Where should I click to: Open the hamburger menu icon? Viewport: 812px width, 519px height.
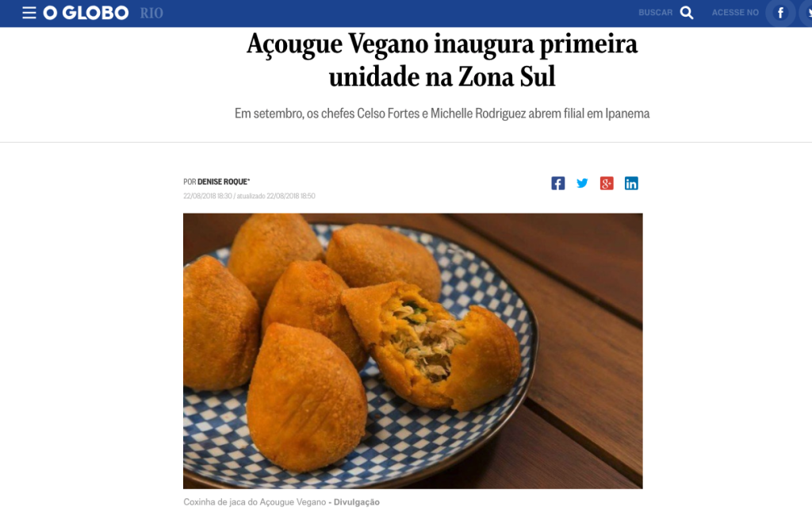(x=29, y=13)
